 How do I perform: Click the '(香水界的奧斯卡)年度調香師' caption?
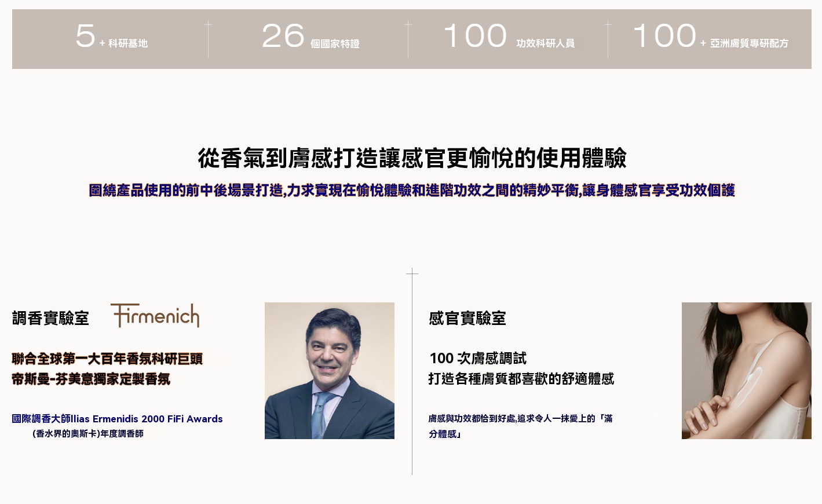[88, 433]
